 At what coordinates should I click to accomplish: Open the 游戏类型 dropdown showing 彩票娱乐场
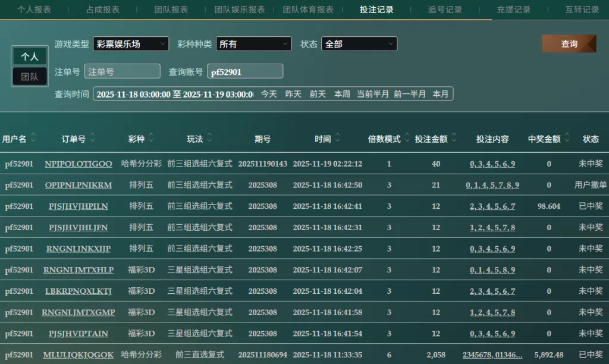tap(130, 44)
